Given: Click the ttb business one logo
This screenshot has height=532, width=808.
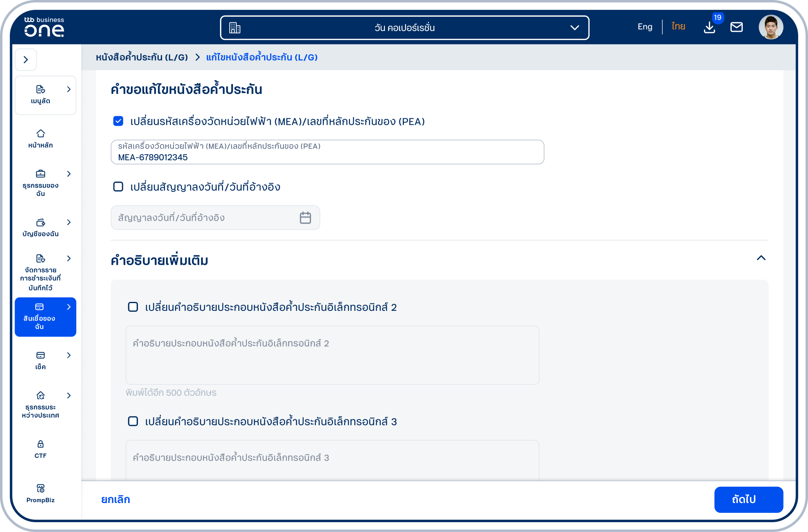Looking at the screenshot, I should (44, 27).
